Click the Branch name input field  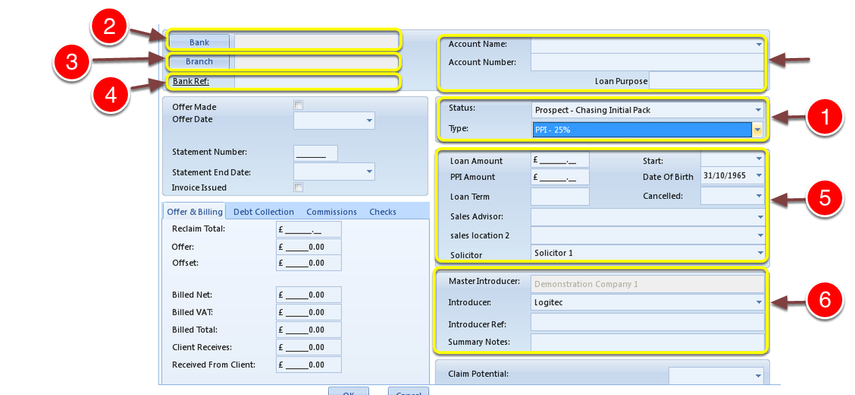pos(316,62)
